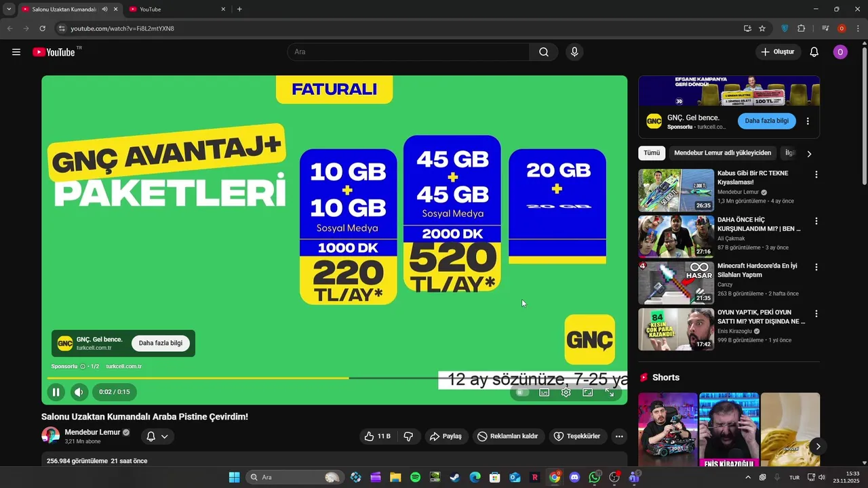Install YouTube app from address bar
This screenshot has height=488, width=868.
click(747, 28)
